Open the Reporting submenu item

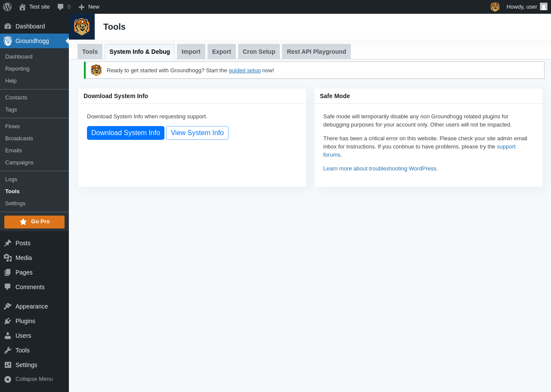(17, 69)
